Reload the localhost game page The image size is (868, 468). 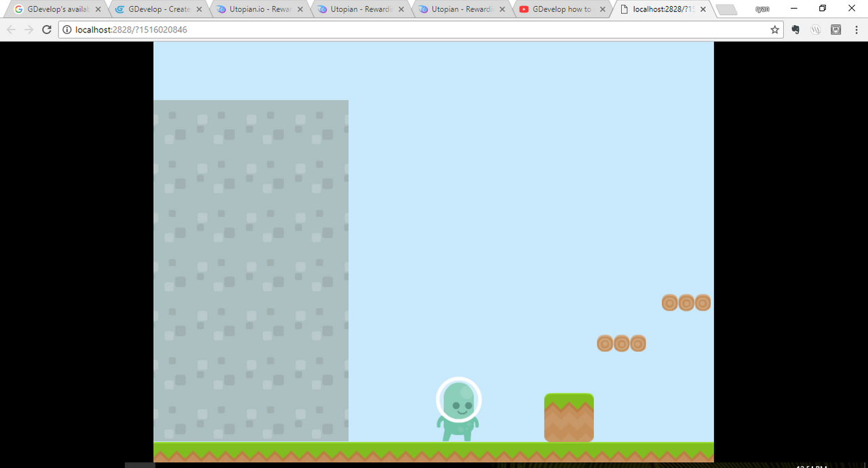pyautogui.click(x=46, y=29)
